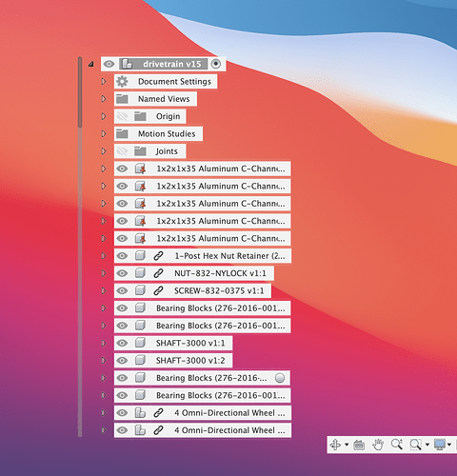457x476 pixels.
Task: Expand the Document Settings node
Action: pyautogui.click(x=104, y=82)
